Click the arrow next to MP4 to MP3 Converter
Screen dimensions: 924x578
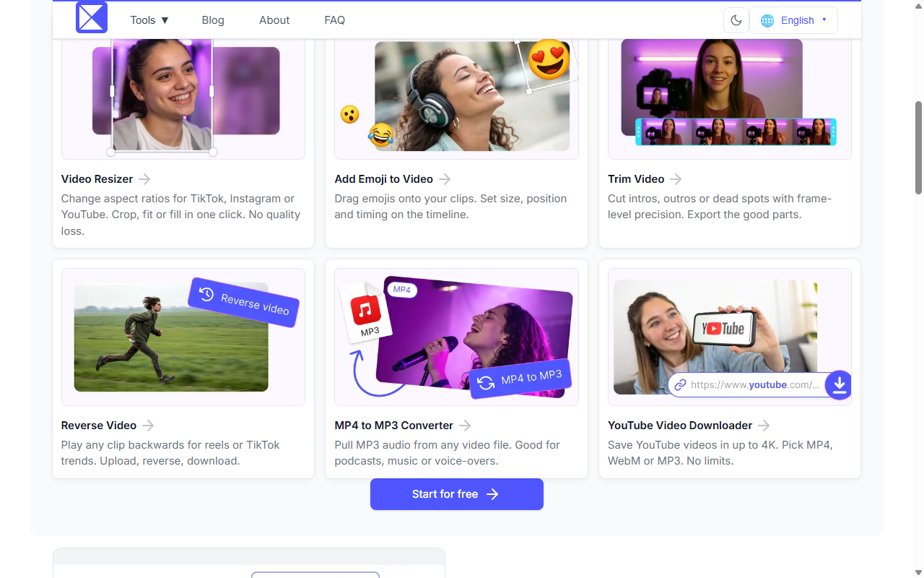tap(465, 426)
